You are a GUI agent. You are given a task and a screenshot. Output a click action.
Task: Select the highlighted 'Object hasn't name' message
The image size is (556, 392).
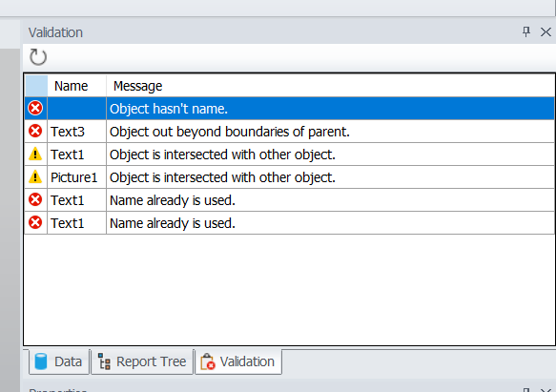pyautogui.click(x=169, y=109)
